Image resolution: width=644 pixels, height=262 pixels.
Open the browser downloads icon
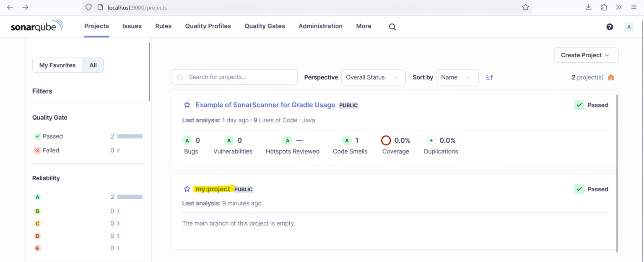click(588, 7)
